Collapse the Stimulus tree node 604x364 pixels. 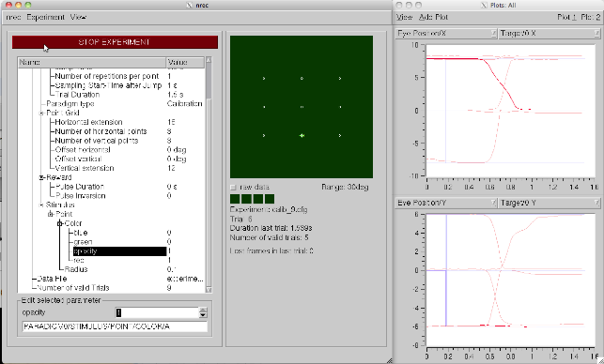coord(41,205)
